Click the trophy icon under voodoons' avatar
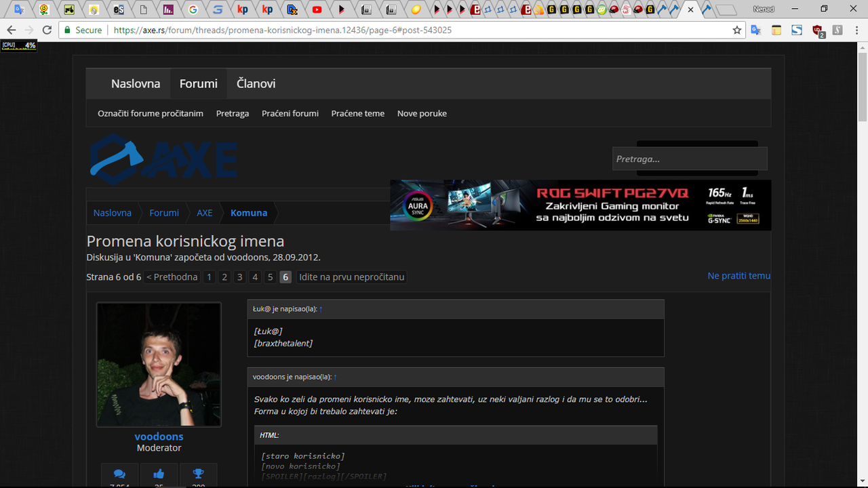The width and height of the screenshot is (868, 488). point(198,474)
